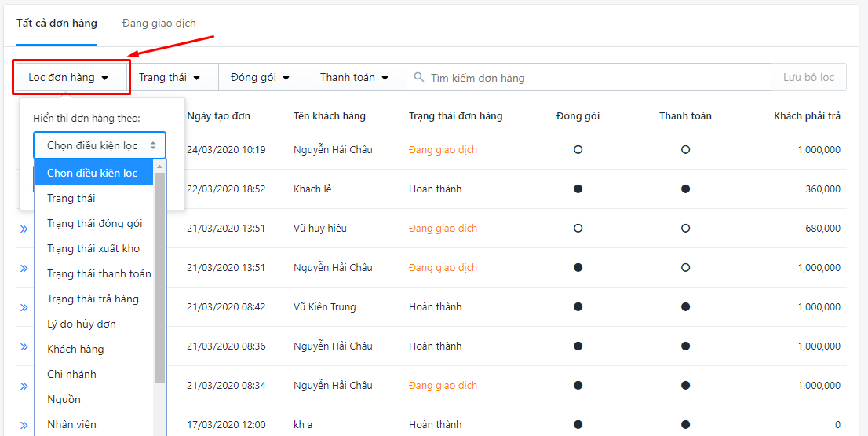This screenshot has width=868, height=436.
Task: Select the Tất cả đơn hàng tab
Action: 57,24
